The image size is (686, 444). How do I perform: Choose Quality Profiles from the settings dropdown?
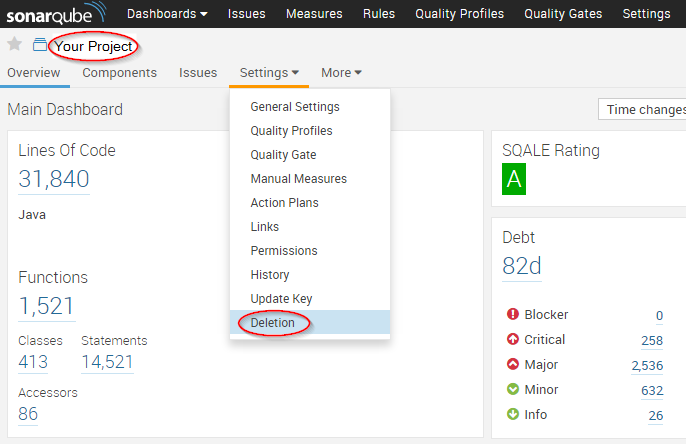point(310,131)
